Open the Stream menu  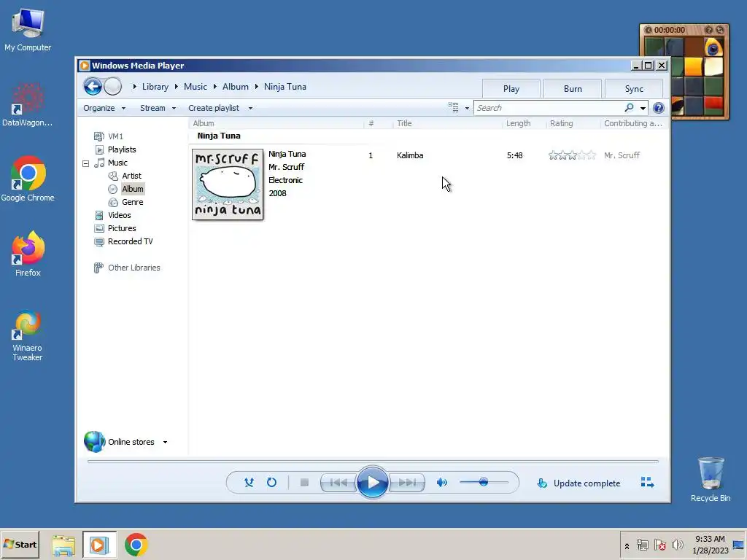pos(158,108)
